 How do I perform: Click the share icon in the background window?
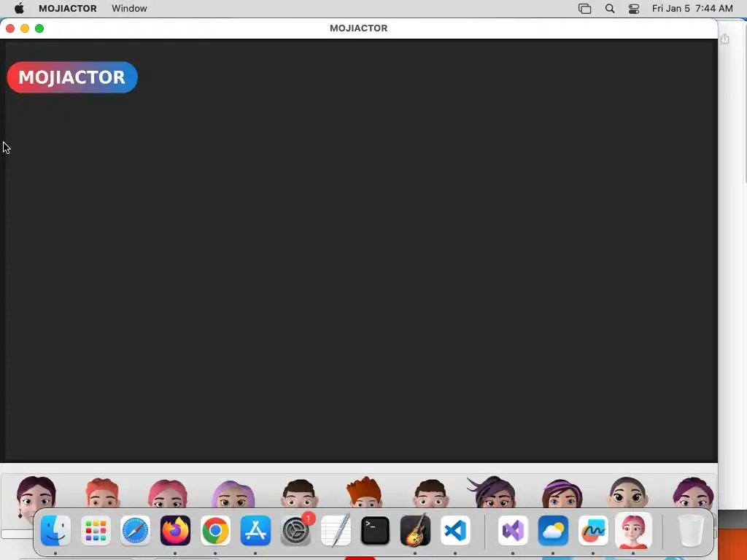point(724,39)
